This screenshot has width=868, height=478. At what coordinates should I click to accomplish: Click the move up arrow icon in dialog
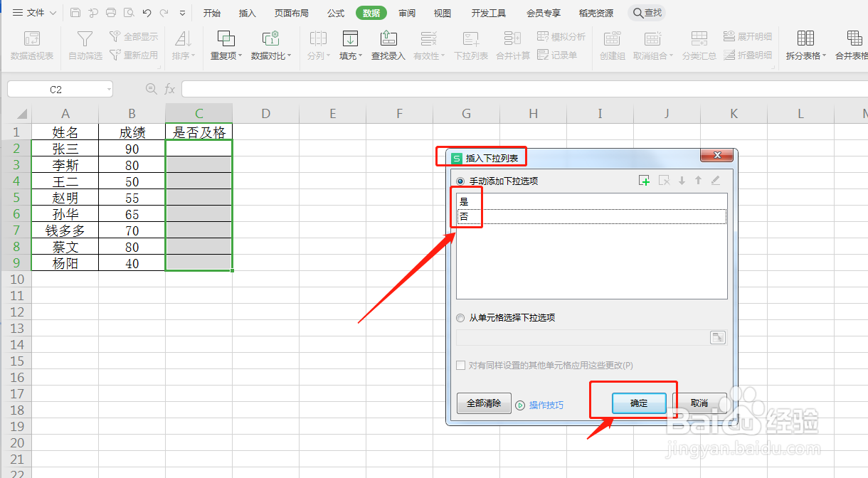coord(699,181)
